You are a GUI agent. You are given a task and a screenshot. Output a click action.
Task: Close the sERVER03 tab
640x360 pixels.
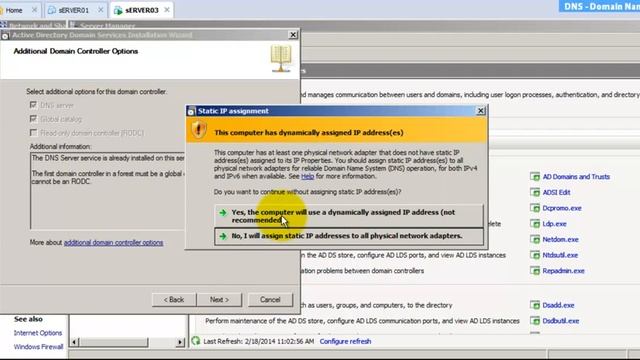pyautogui.click(x=167, y=10)
